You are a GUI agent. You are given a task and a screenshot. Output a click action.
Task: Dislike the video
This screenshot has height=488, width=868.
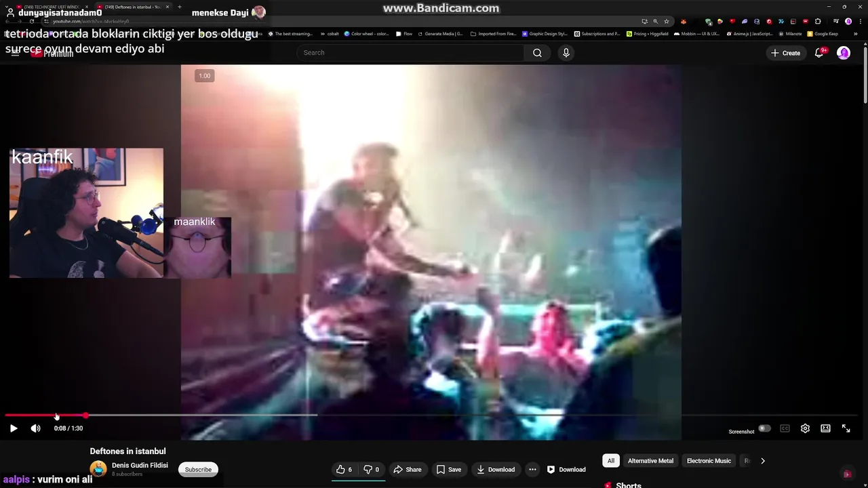[372, 469]
